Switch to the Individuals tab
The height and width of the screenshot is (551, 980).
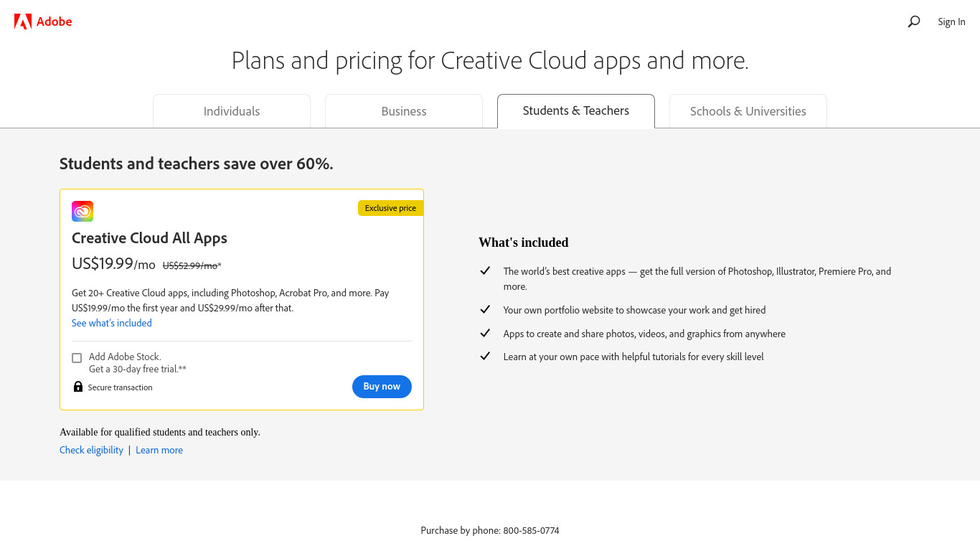pyautogui.click(x=232, y=111)
